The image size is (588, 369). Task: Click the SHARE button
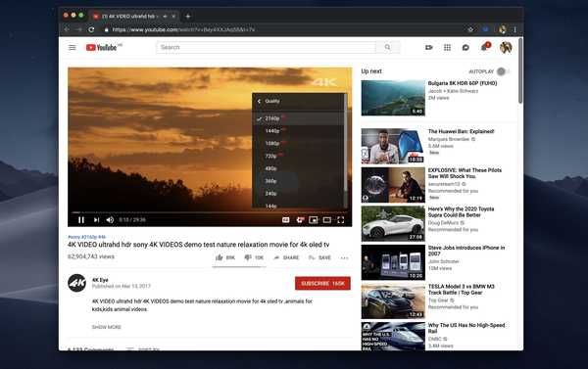tap(286, 257)
